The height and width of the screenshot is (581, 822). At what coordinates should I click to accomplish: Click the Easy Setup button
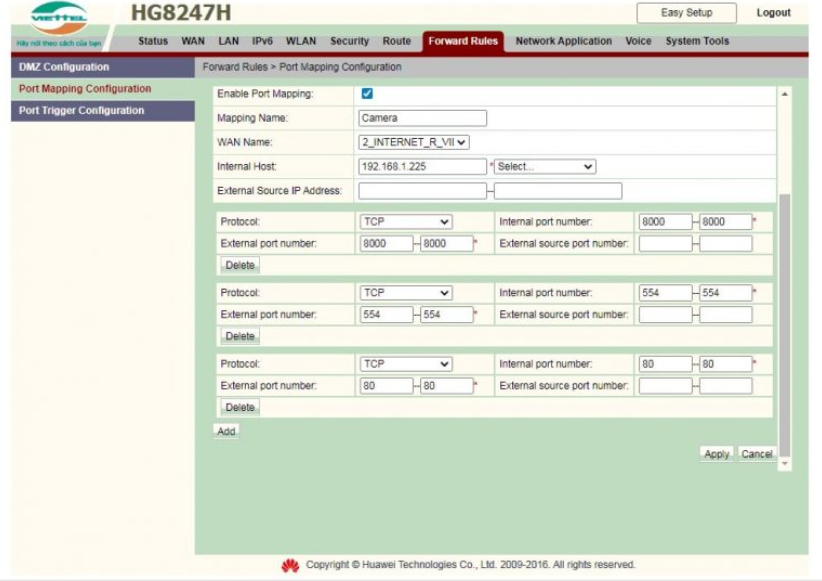[x=686, y=13]
